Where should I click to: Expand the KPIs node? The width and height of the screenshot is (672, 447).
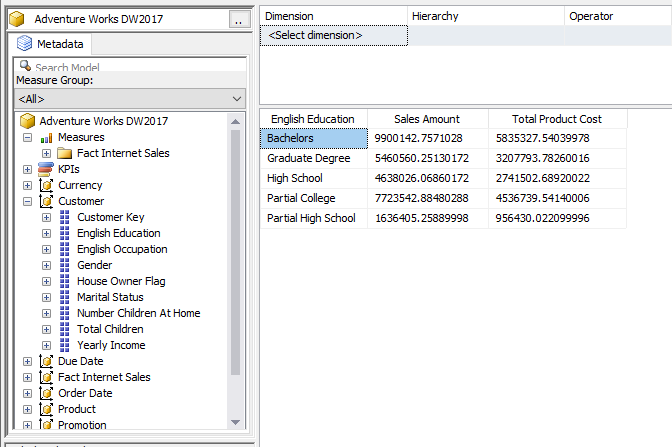pyautogui.click(x=27, y=169)
